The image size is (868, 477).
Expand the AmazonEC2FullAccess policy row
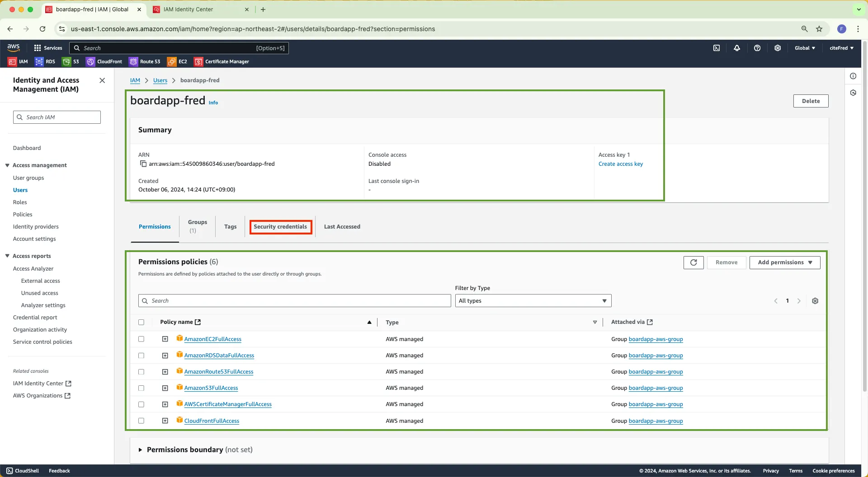165,339
